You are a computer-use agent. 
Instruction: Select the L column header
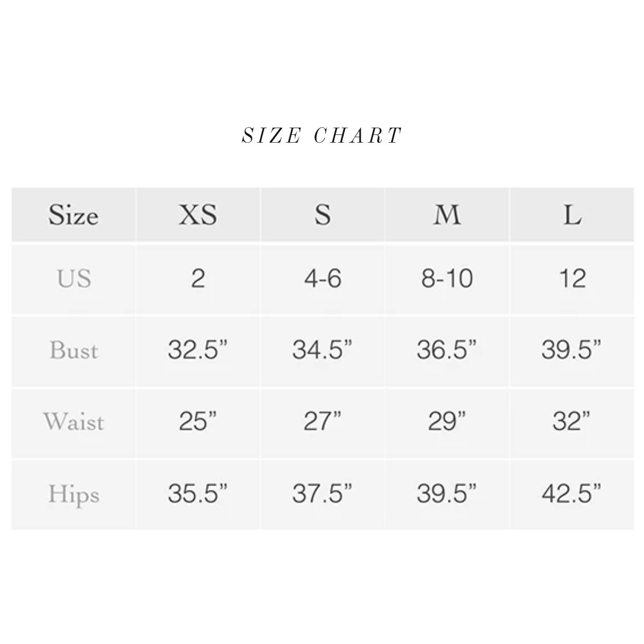[572, 215]
